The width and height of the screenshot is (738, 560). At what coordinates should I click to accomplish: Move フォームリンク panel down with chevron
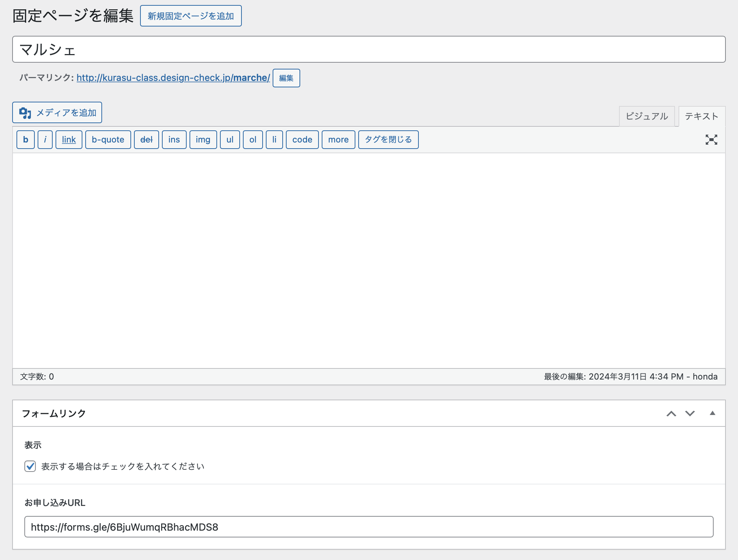coord(690,414)
